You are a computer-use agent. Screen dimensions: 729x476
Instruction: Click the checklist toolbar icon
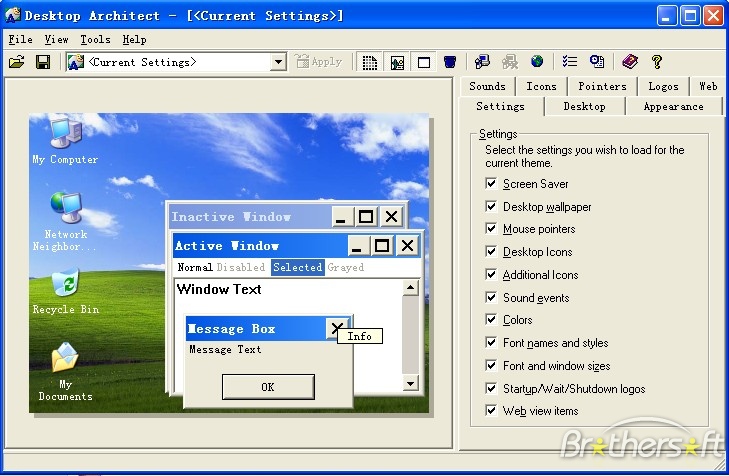point(570,61)
